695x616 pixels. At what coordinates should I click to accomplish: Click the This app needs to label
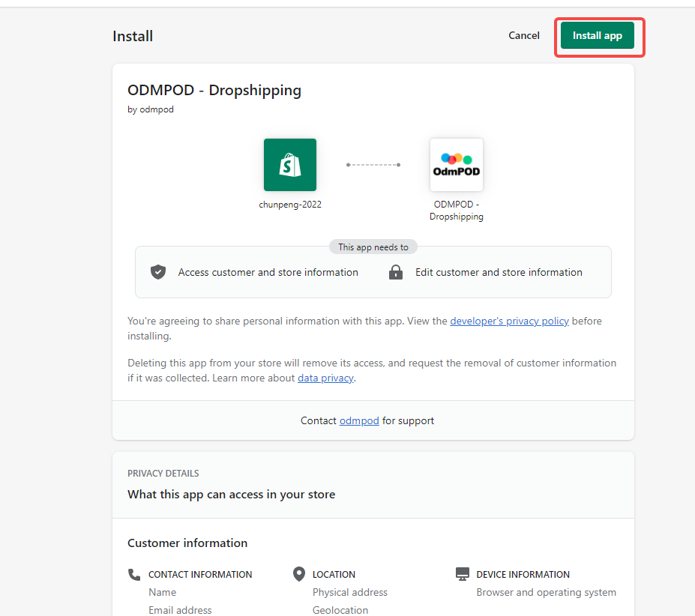(373, 247)
